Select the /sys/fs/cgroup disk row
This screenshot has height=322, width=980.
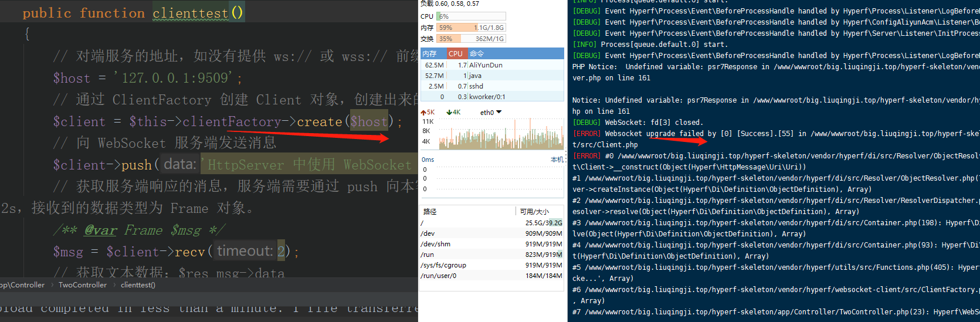point(493,265)
